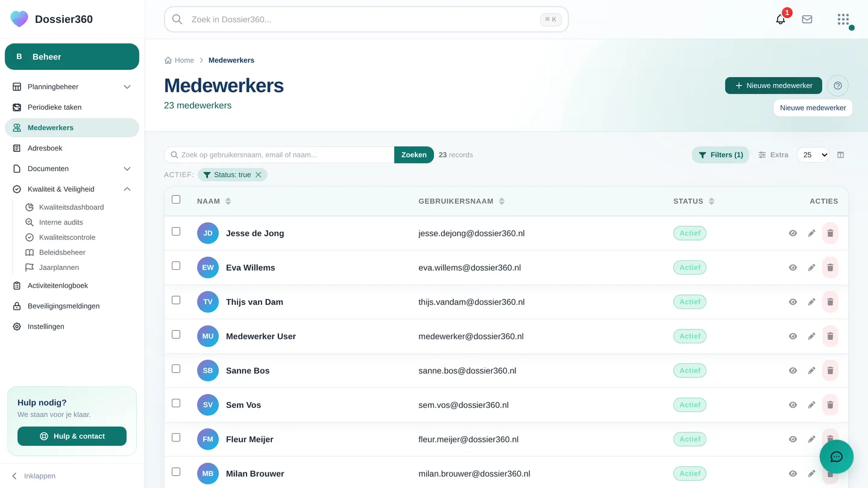Image resolution: width=868 pixels, height=488 pixels.
Task: Tick the checkbox for Thijs van Dam
Action: tap(176, 300)
